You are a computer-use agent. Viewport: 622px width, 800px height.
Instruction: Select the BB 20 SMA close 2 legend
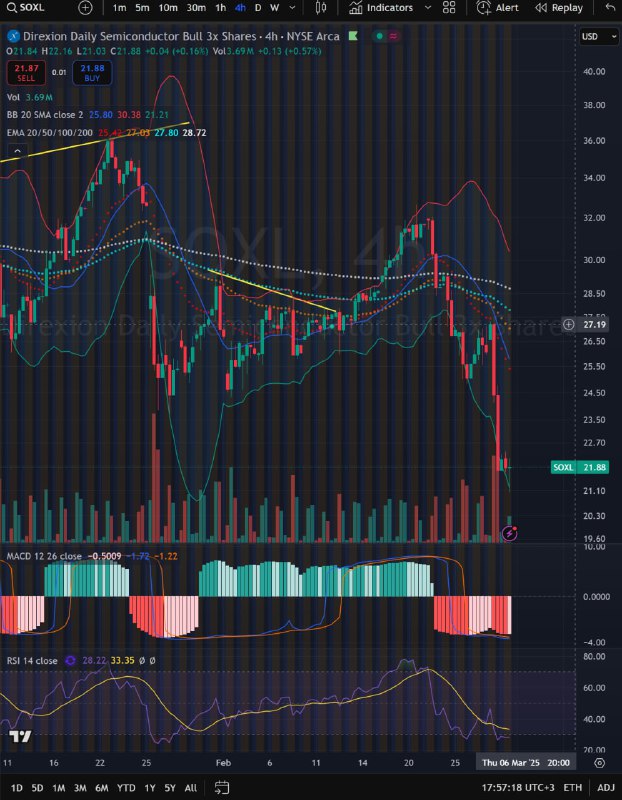click(x=45, y=115)
